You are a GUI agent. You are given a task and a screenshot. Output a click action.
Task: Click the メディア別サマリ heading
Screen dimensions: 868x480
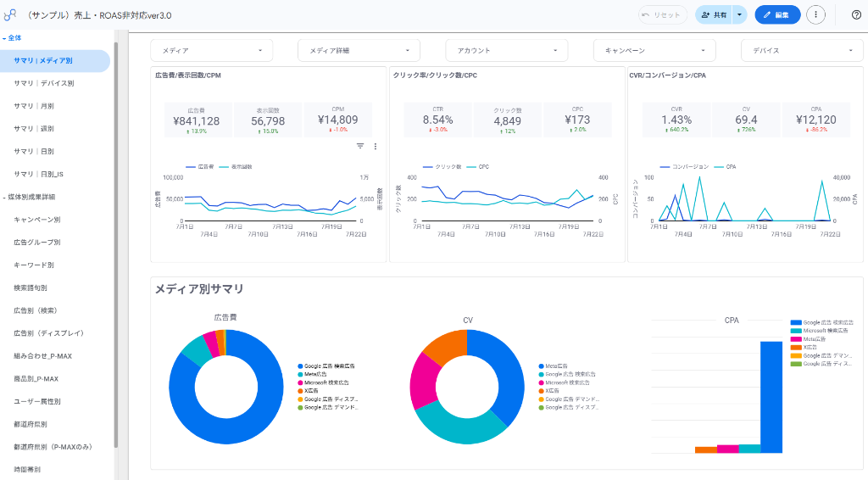(x=199, y=289)
